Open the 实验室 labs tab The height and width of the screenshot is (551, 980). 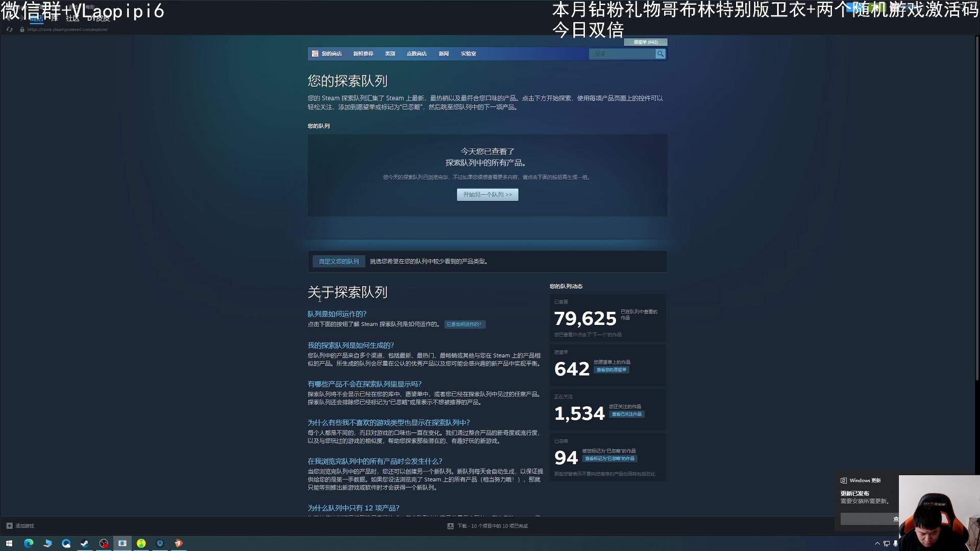pyautogui.click(x=468, y=54)
